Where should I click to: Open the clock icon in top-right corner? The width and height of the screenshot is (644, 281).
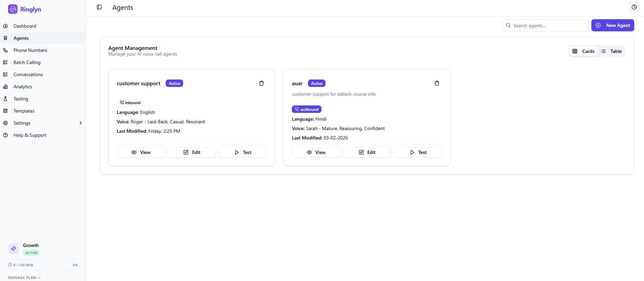(x=634, y=7)
